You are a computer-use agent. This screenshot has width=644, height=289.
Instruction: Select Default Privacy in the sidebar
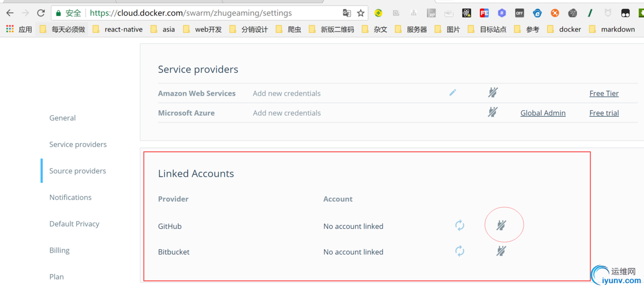pos(74,224)
